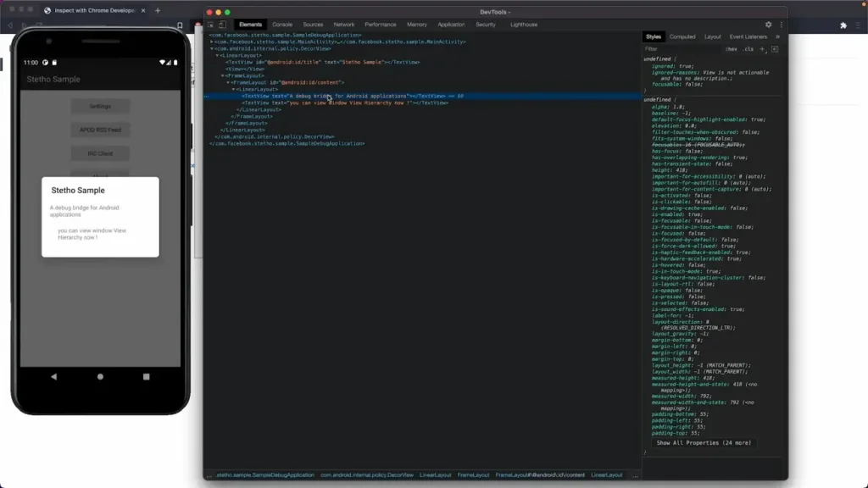
Task: Toggle the device toolbar icon
Action: tap(223, 25)
